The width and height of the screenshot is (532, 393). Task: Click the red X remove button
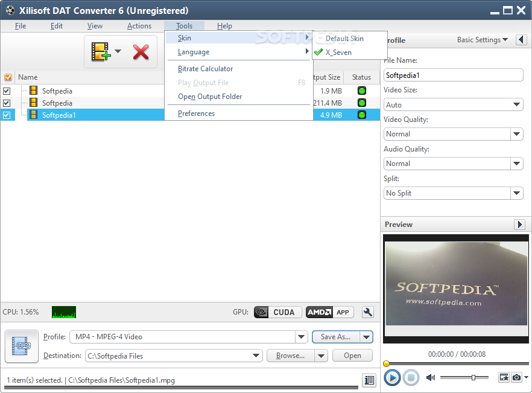[141, 52]
